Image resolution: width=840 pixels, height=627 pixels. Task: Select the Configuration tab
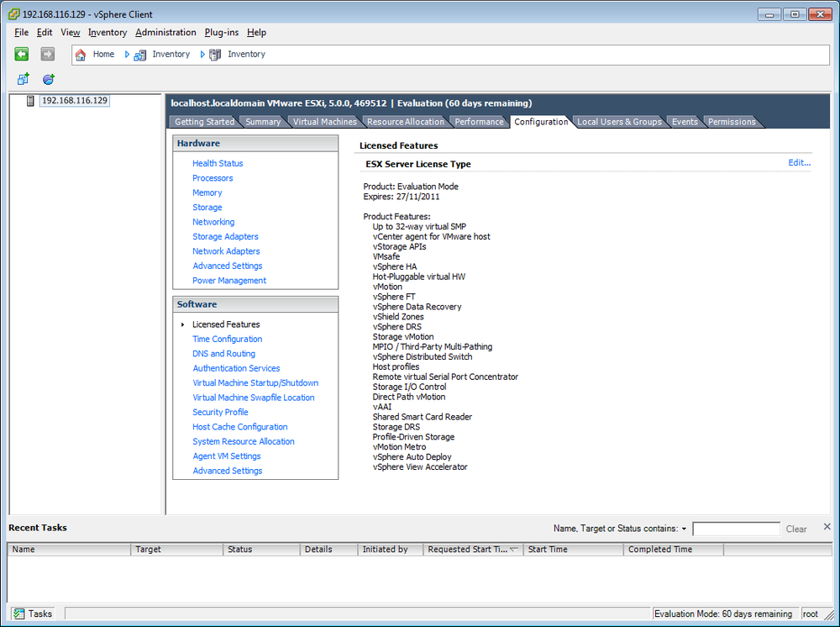pyautogui.click(x=541, y=122)
